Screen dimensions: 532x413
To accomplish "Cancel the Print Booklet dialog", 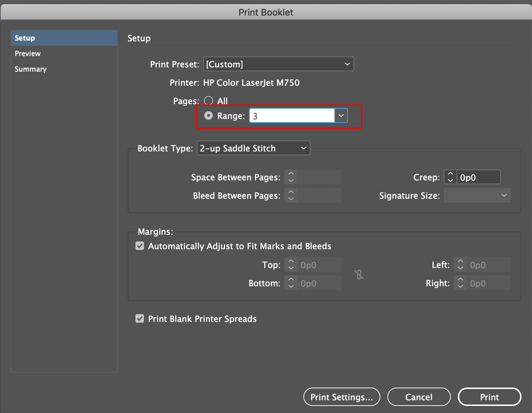I will coord(419,397).
